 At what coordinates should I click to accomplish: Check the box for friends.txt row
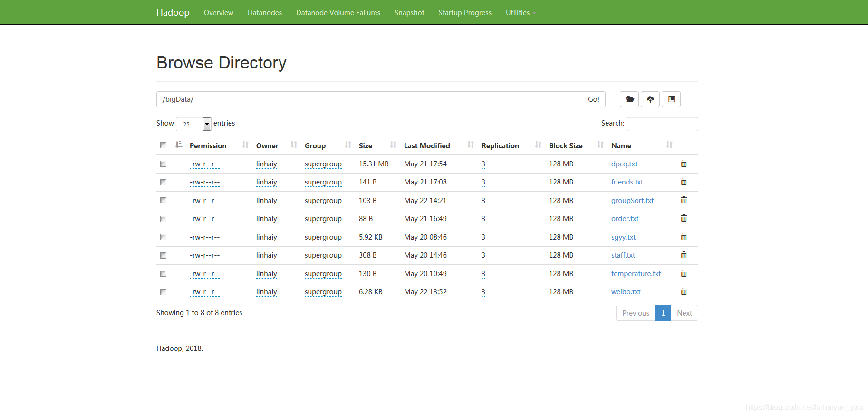[163, 182]
